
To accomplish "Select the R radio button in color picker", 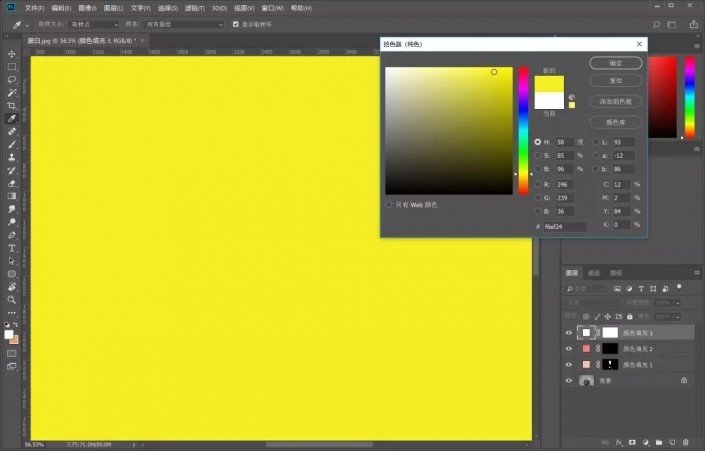I will coord(537,184).
